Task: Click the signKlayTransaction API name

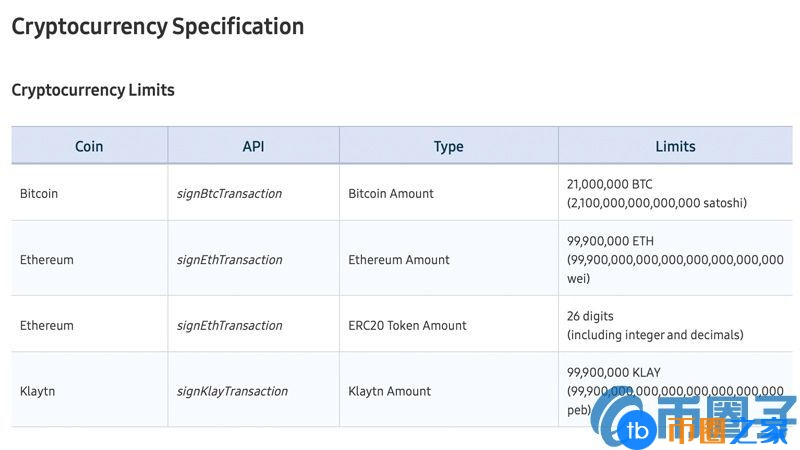Action: click(x=232, y=391)
